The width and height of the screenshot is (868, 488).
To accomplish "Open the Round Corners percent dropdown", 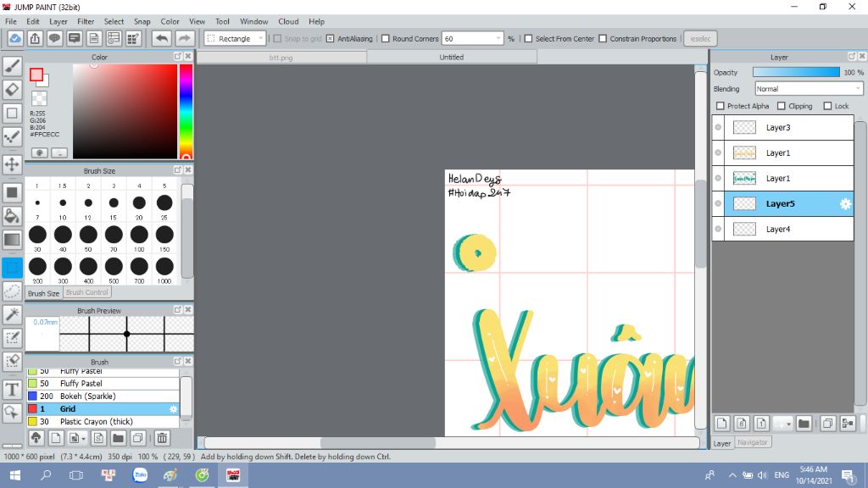I will (498, 39).
